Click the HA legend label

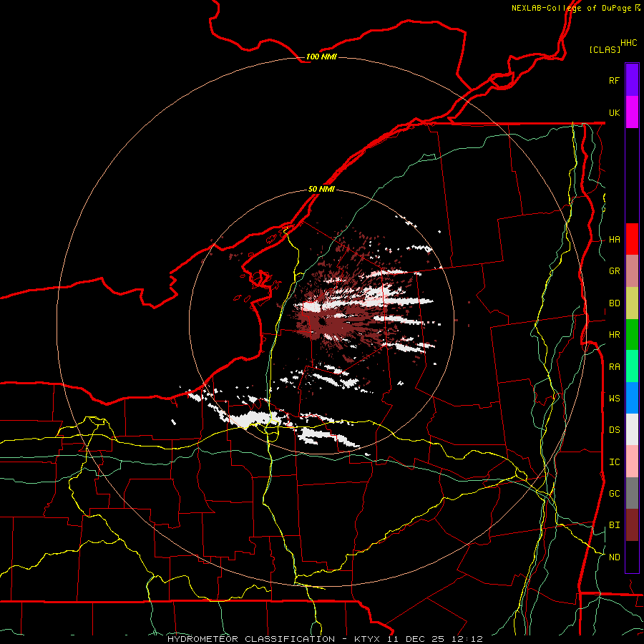click(614, 239)
